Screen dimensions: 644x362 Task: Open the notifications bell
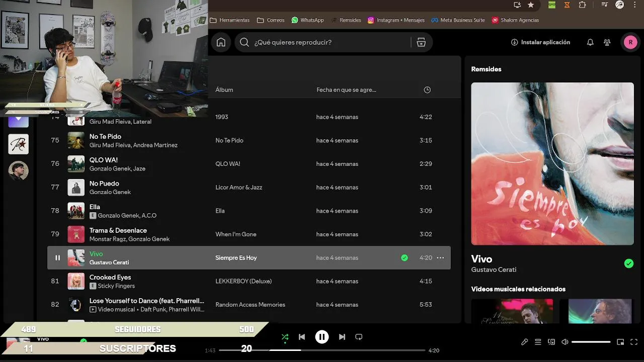590,42
